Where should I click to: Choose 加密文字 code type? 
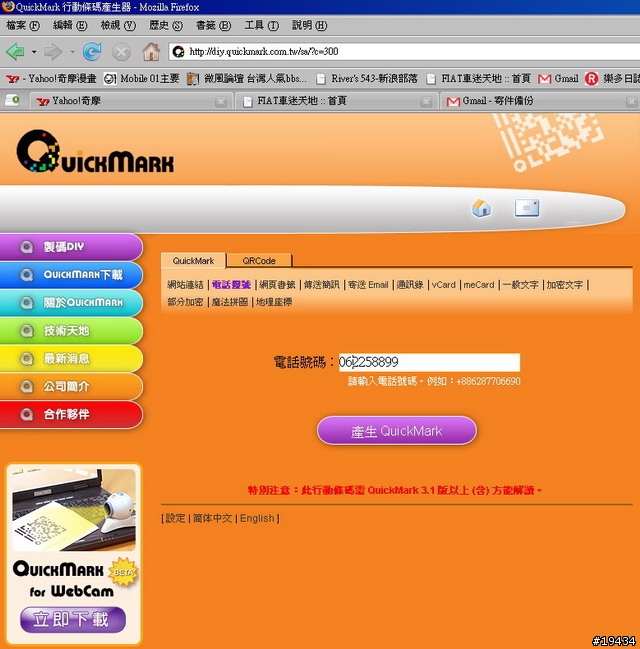point(565,285)
